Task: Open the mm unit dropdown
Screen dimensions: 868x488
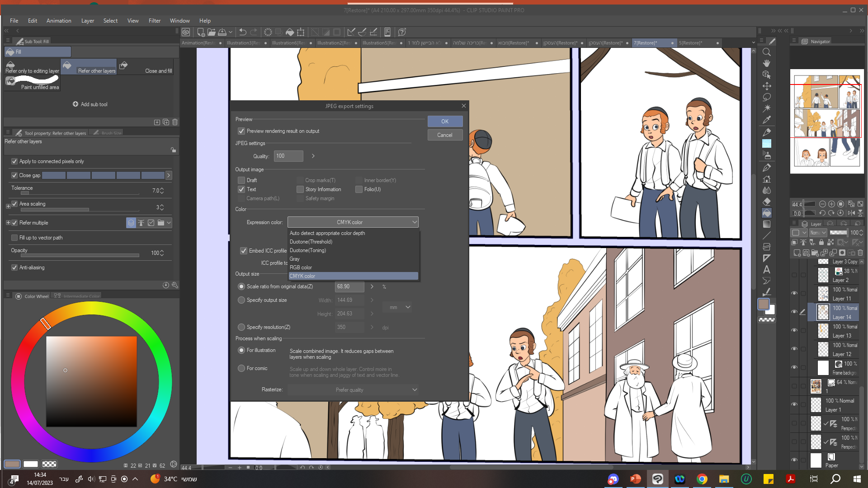Action: [397, 307]
